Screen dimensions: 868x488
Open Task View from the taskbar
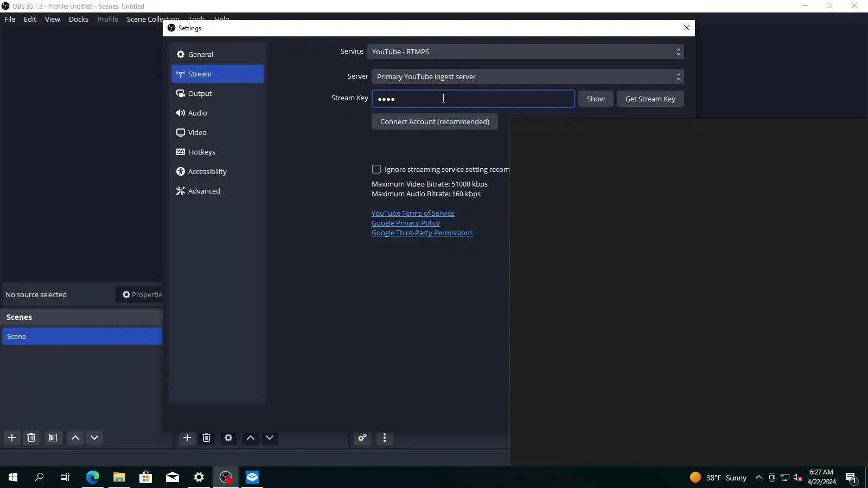(65, 477)
